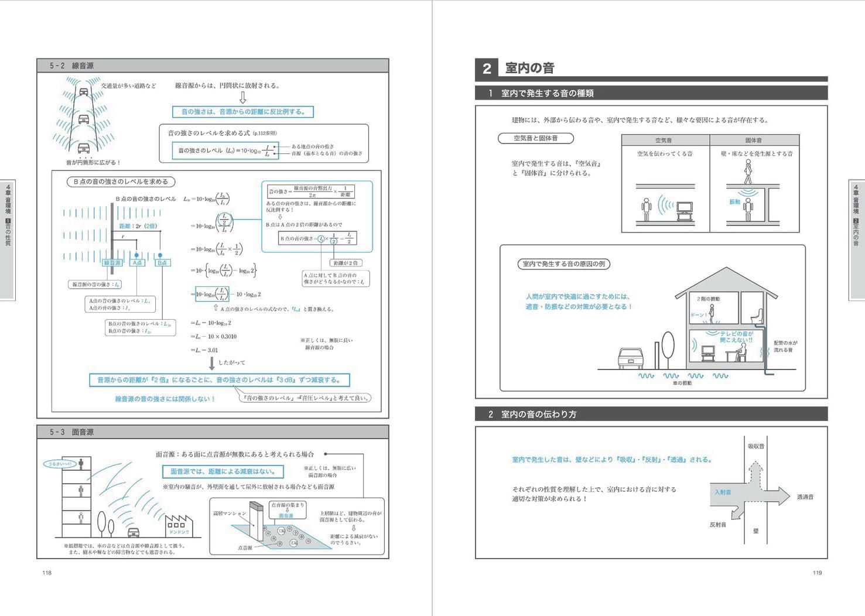The image size is (865, 616).
Task: Click the blue box 面音源では、距離による減衰はない
Action: pos(223,471)
